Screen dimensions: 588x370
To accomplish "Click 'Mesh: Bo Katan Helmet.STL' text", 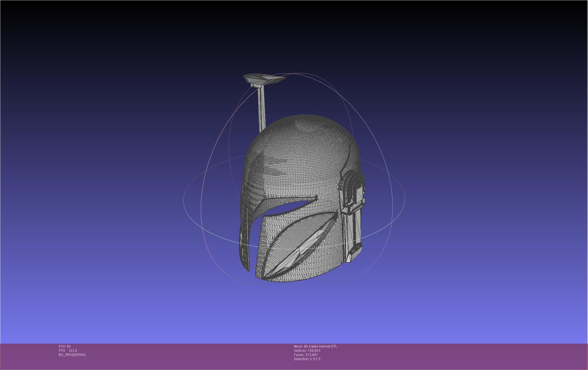I will (x=316, y=346).
